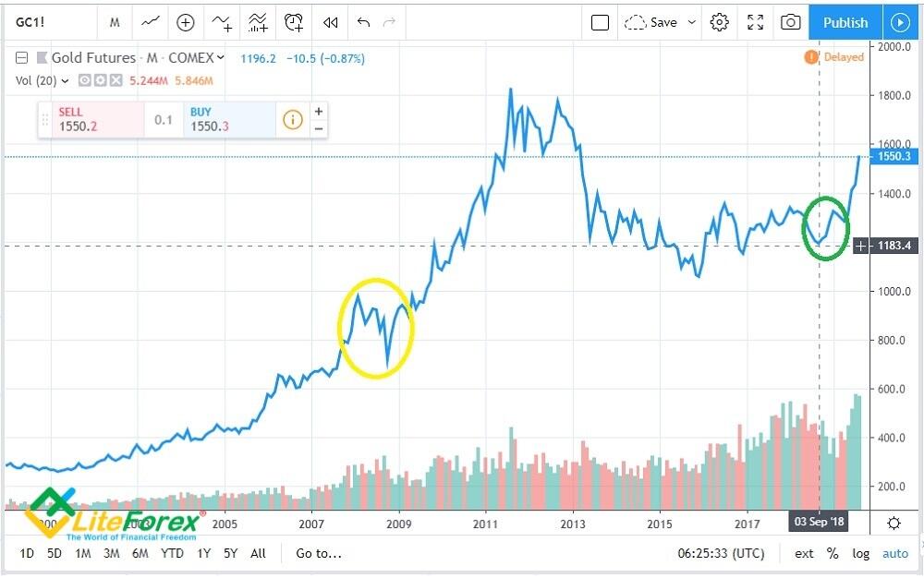Click the Publish button
This screenshot has width=924, height=578.
tap(845, 22)
